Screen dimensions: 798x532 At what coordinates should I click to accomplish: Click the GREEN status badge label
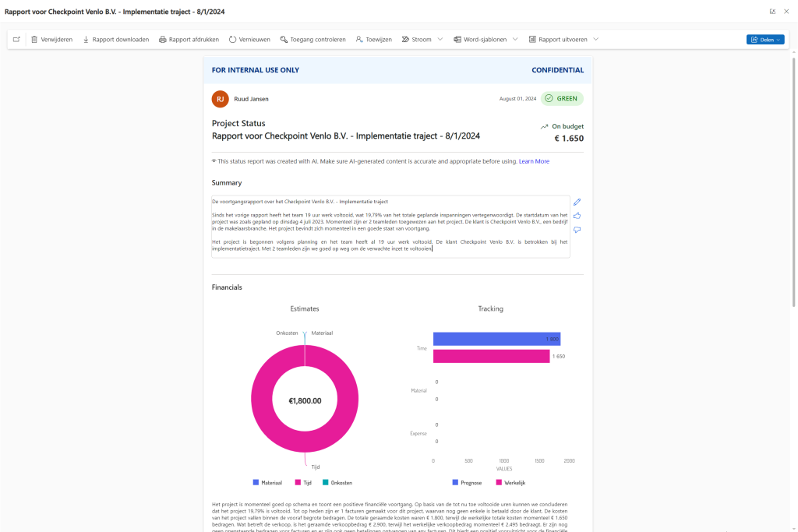[x=567, y=99]
